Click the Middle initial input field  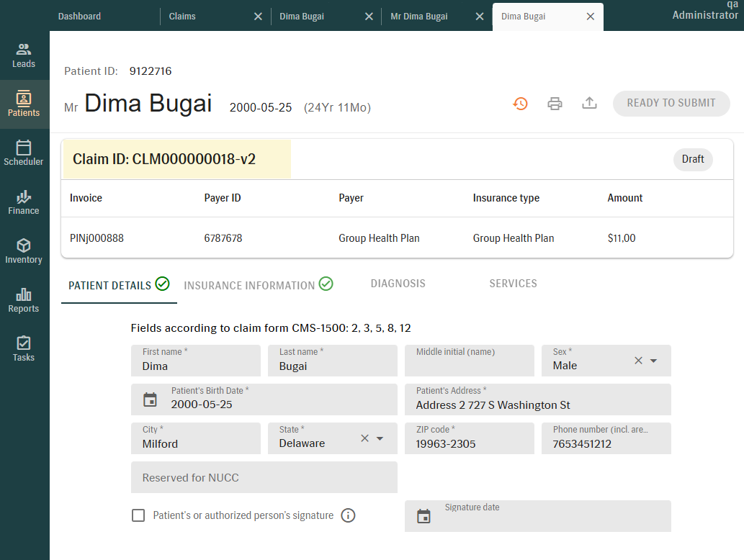(470, 361)
